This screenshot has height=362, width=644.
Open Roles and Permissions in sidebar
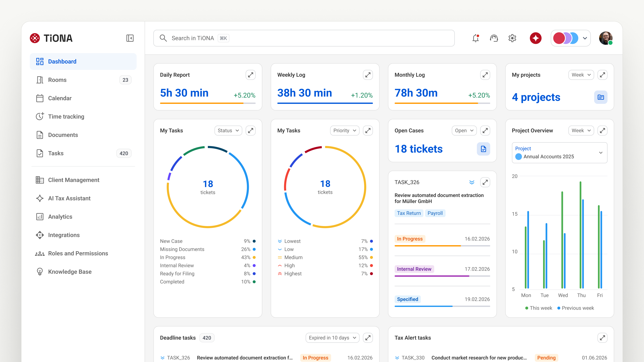tap(83, 253)
